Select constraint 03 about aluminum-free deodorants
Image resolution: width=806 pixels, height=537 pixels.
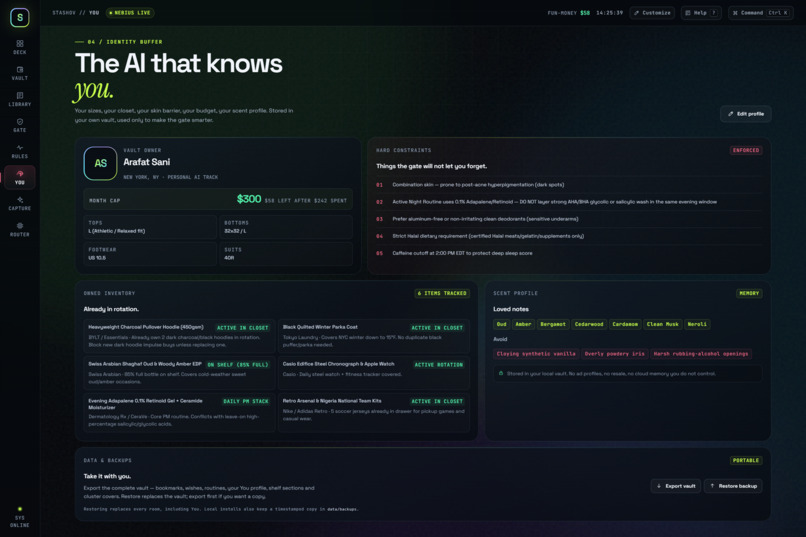coord(569,219)
